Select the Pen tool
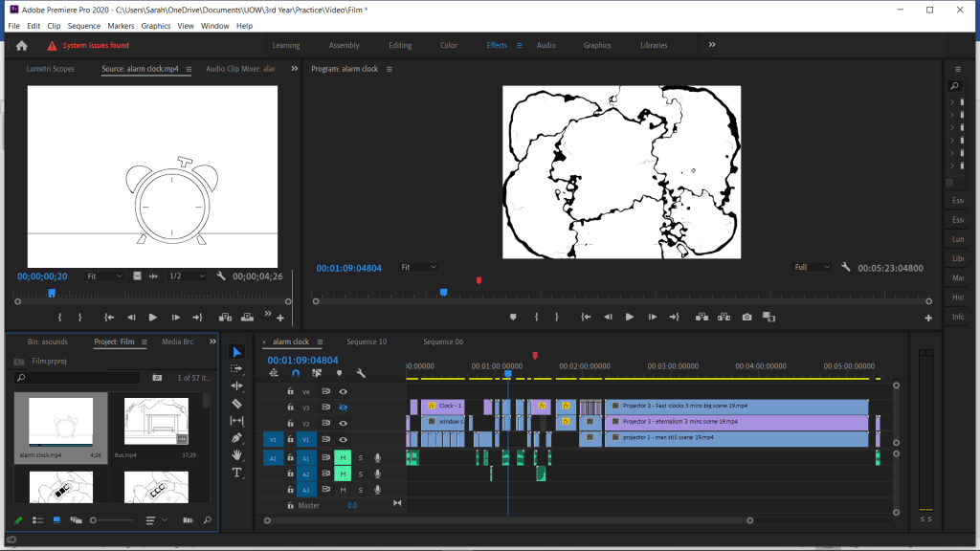The width and height of the screenshot is (980, 551). point(237,438)
